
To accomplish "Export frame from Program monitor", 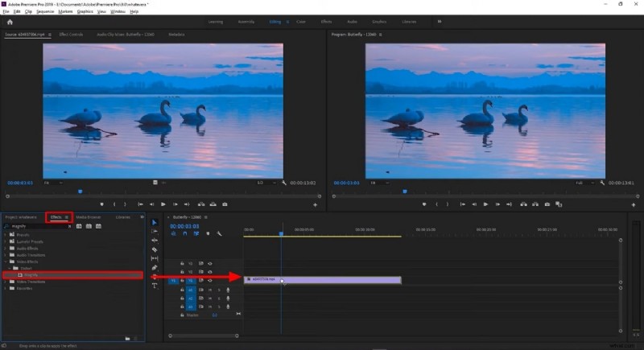I will 547,204.
